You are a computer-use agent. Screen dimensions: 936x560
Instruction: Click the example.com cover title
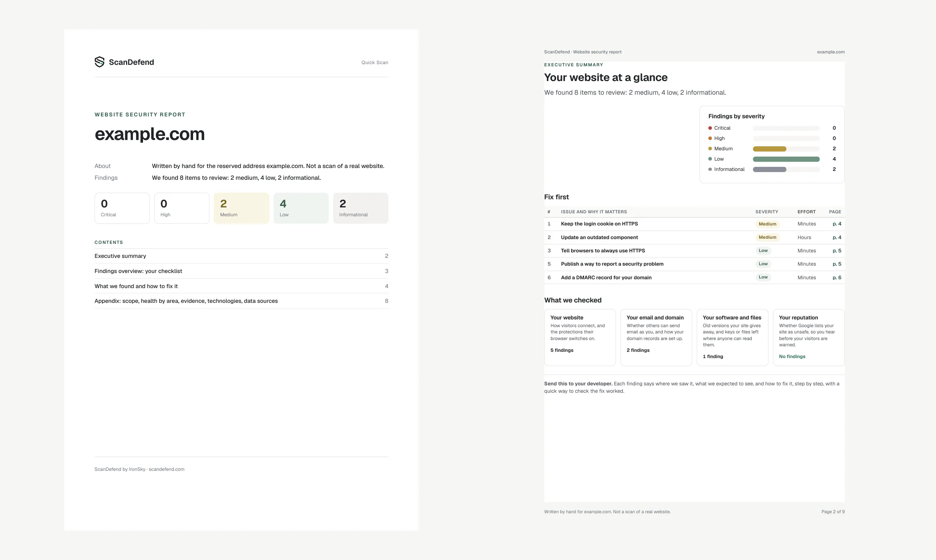[x=150, y=134]
